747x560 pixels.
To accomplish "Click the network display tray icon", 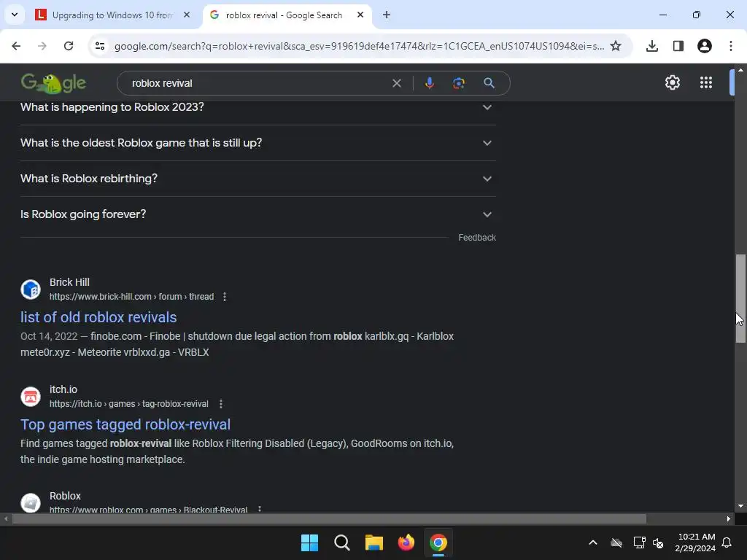I will [639, 542].
